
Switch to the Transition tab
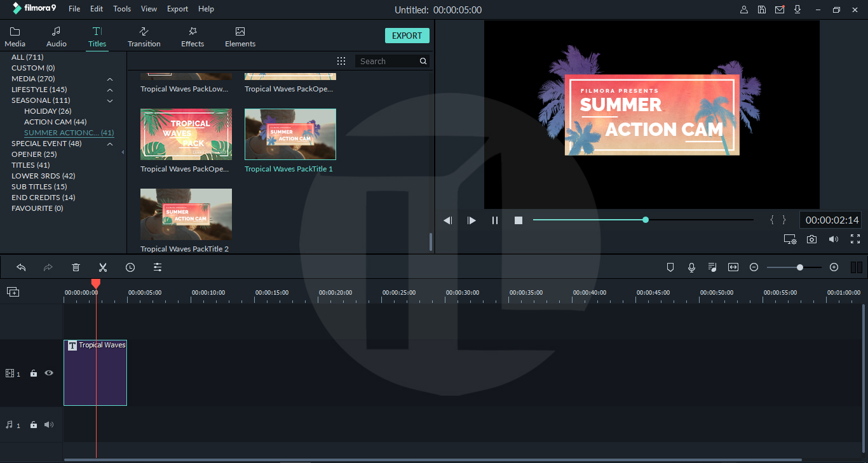(144, 36)
